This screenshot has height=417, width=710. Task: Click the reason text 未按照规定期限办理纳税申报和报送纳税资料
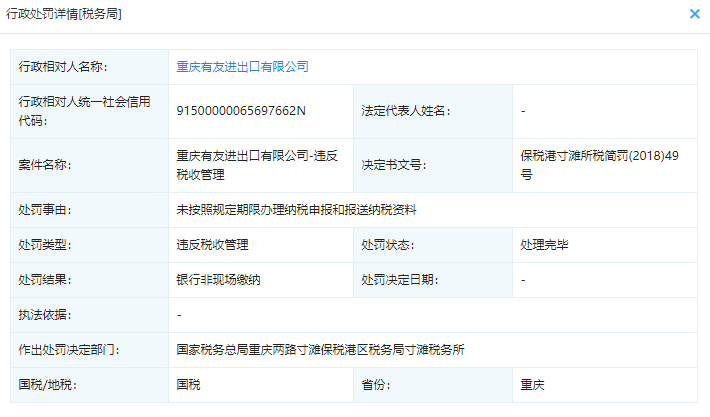(296, 210)
